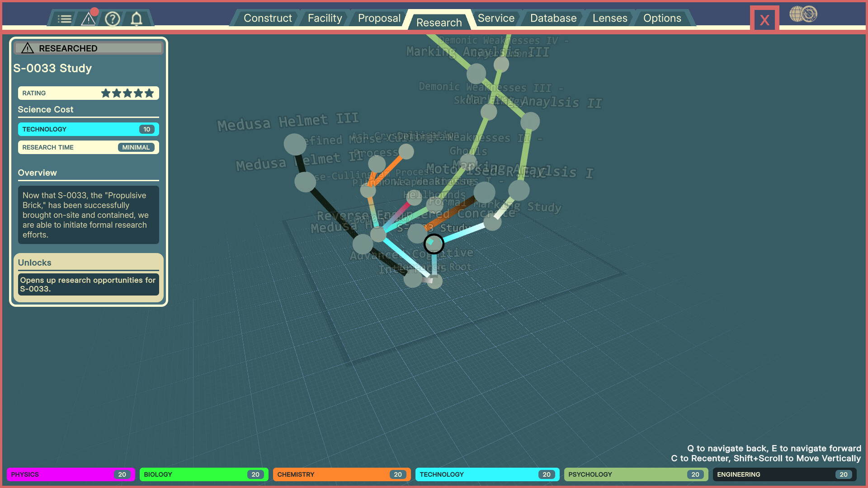Viewport: 868px width, 488px height.
Task: Open the Options tab
Action: click(x=662, y=19)
